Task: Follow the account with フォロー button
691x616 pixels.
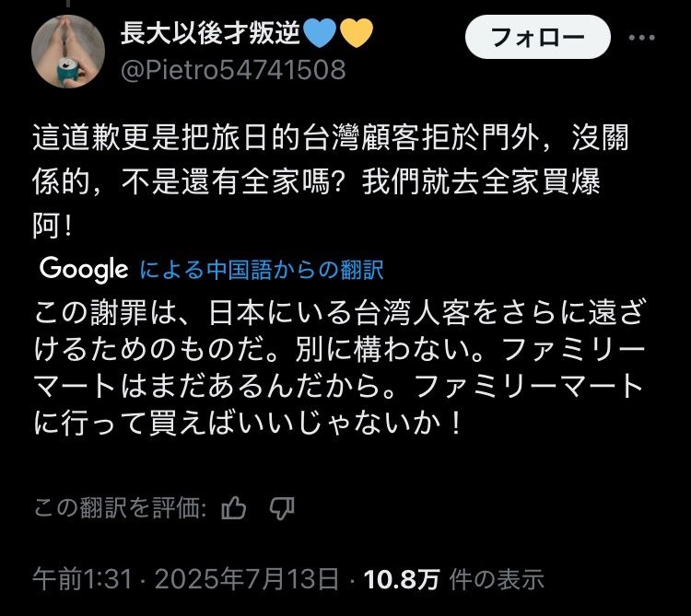Action: (x=538, y=37)
